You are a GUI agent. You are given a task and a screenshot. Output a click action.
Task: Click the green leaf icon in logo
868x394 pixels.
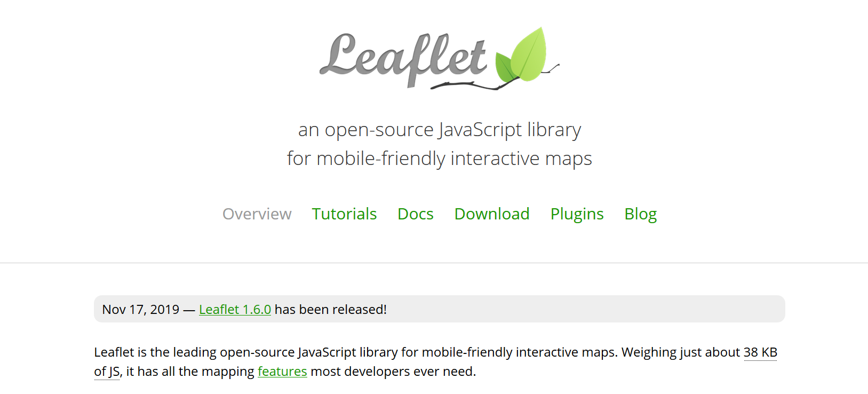coord(525,56)
